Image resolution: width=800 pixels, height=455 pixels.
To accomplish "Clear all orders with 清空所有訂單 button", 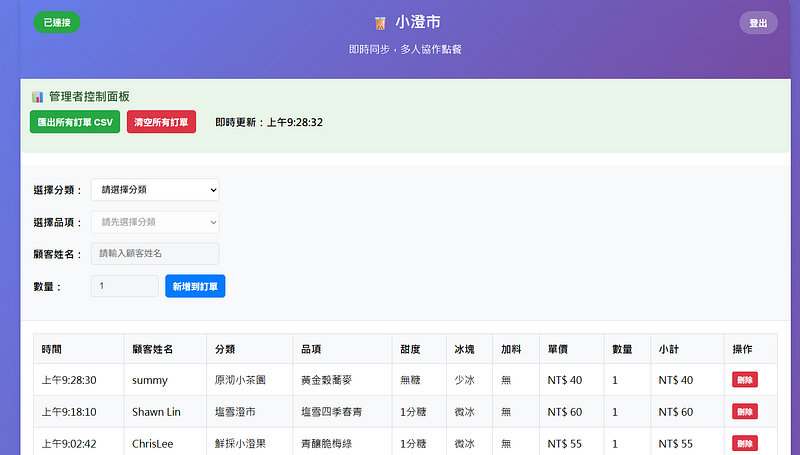I will 161,122.
